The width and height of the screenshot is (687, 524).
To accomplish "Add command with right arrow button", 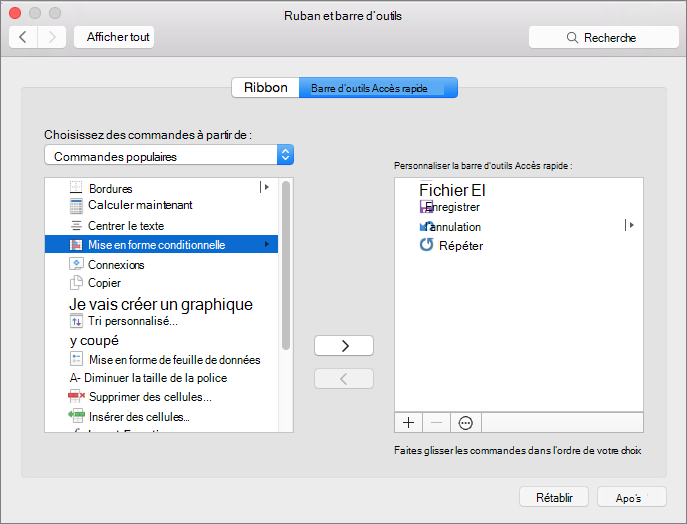I will click(344, 346).
